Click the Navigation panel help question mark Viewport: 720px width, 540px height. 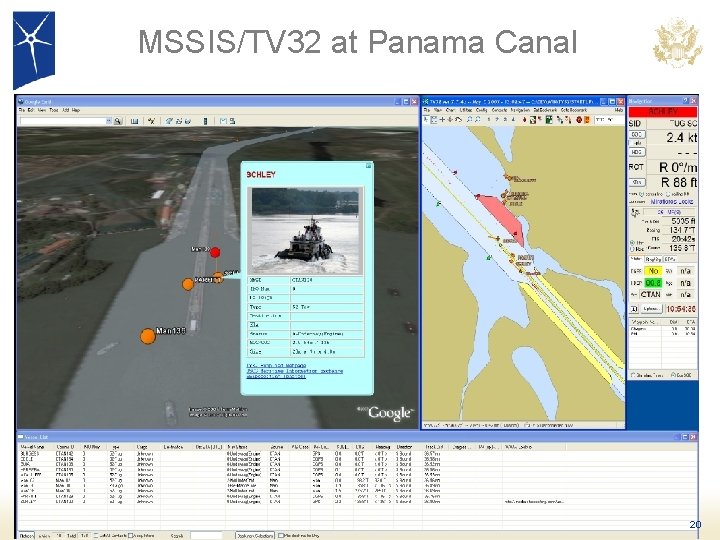pos(686,101)
